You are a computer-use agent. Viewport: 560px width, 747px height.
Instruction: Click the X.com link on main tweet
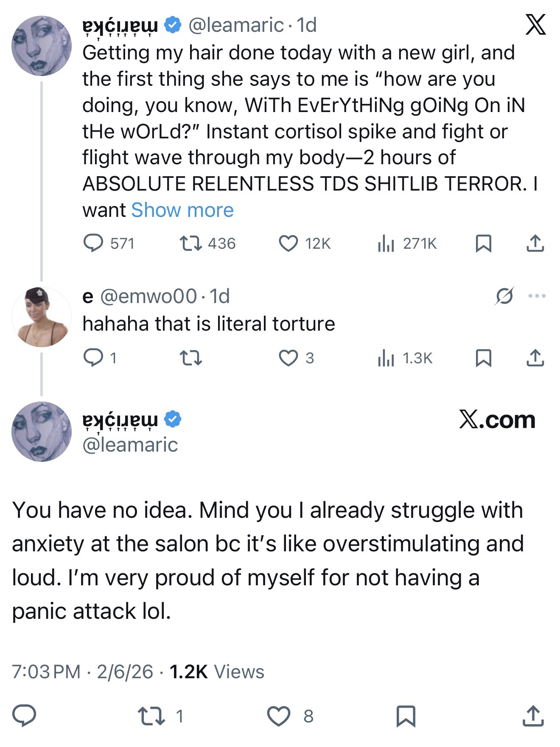tap(497, 420)
